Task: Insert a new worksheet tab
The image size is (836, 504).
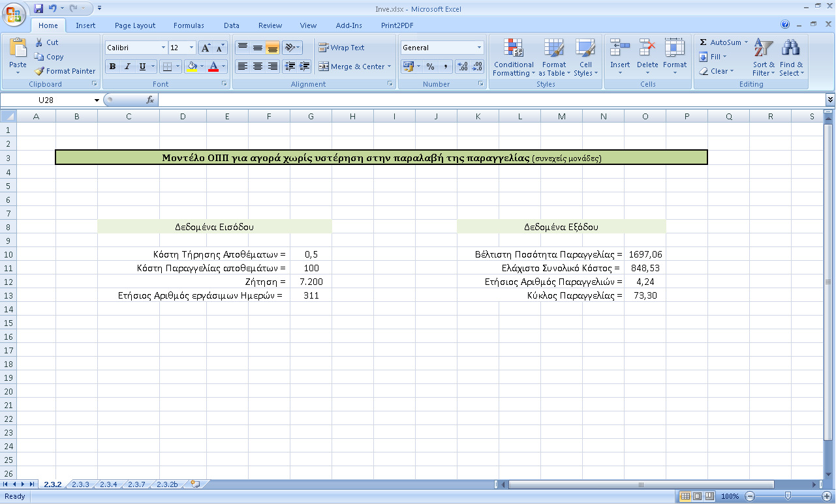Action: click(x=194, y=484)
